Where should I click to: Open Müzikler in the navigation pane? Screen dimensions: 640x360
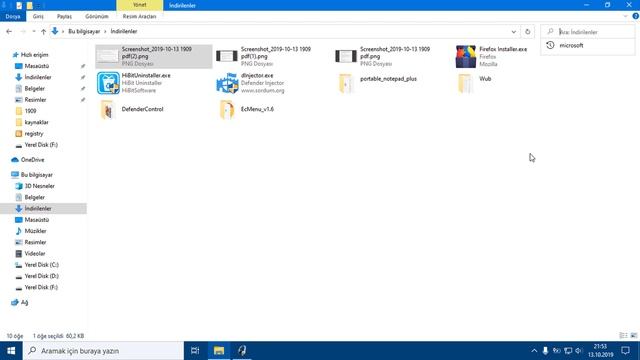click(35, 231)
